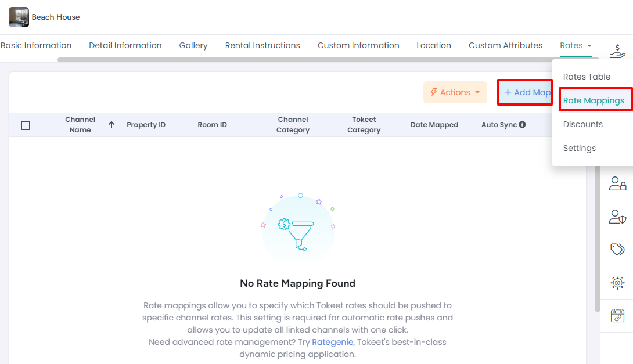Click the tags sidebar icon
The height and width of the screenshot is (364, 633).
[x=617, y=250]
